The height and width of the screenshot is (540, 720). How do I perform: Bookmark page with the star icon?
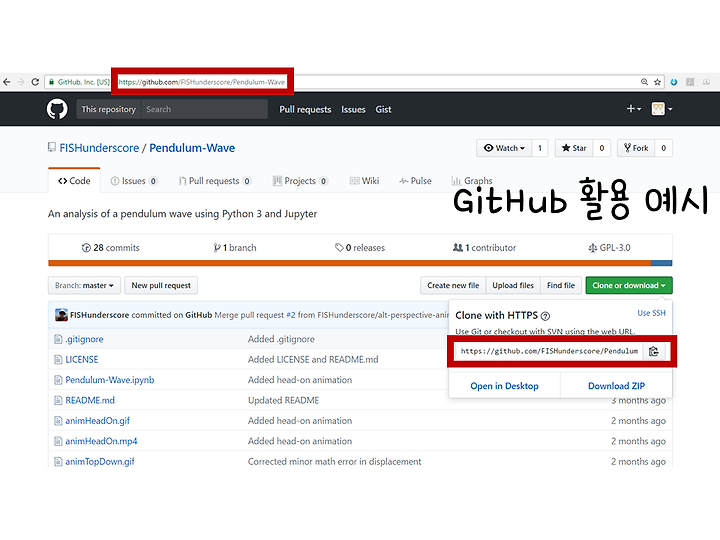tap(658, 82)
